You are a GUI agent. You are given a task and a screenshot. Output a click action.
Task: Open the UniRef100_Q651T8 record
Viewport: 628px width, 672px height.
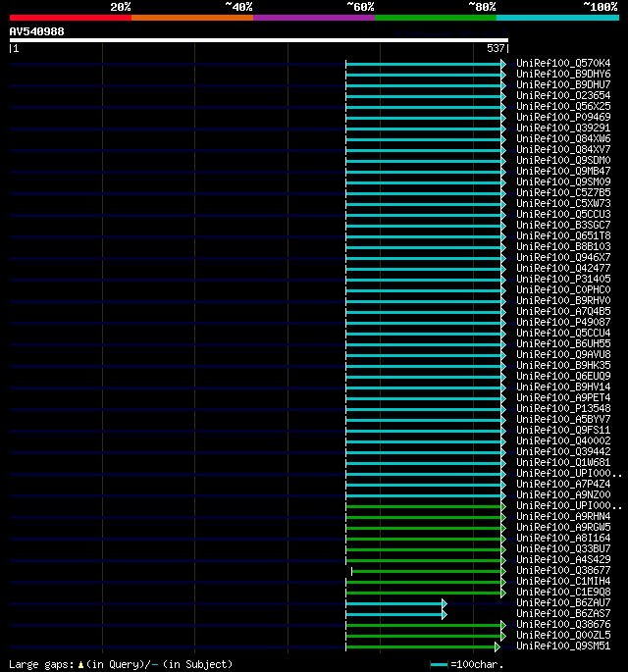pyautogui.click(x=563, y=235)
